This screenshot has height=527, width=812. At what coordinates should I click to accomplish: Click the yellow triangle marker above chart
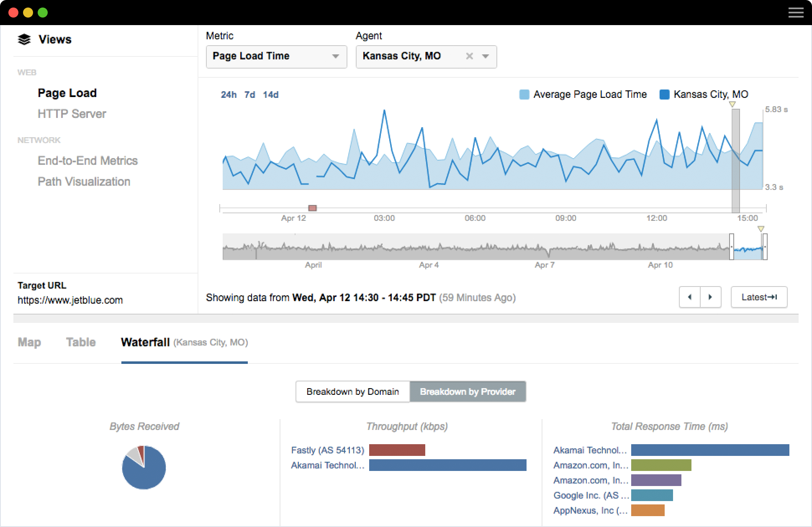732,104
